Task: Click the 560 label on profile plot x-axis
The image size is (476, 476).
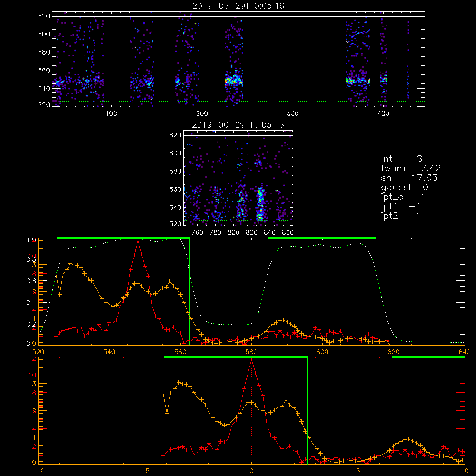Action: tap(180, 352)
